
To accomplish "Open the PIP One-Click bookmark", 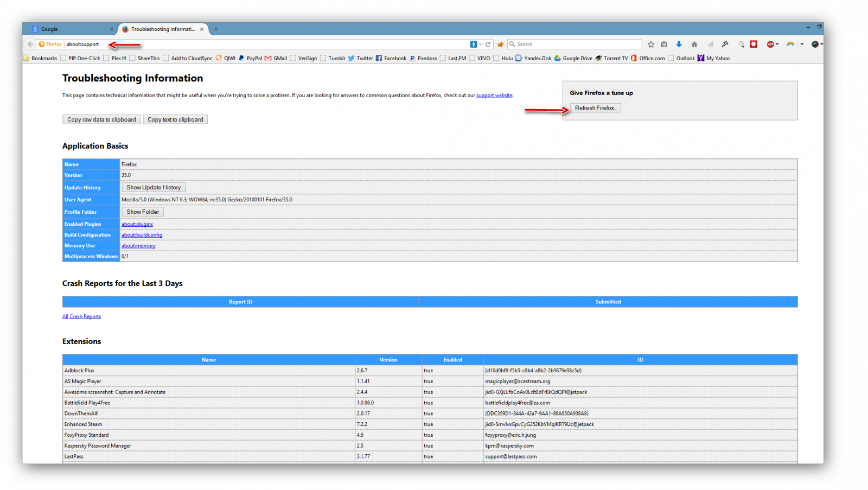I will 80,59.
